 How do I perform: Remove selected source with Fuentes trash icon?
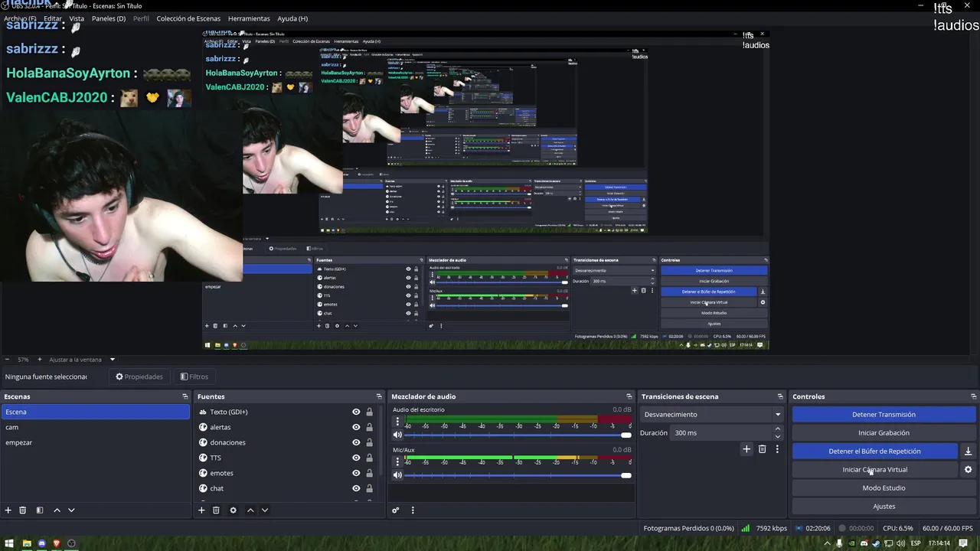click(217, 510)
